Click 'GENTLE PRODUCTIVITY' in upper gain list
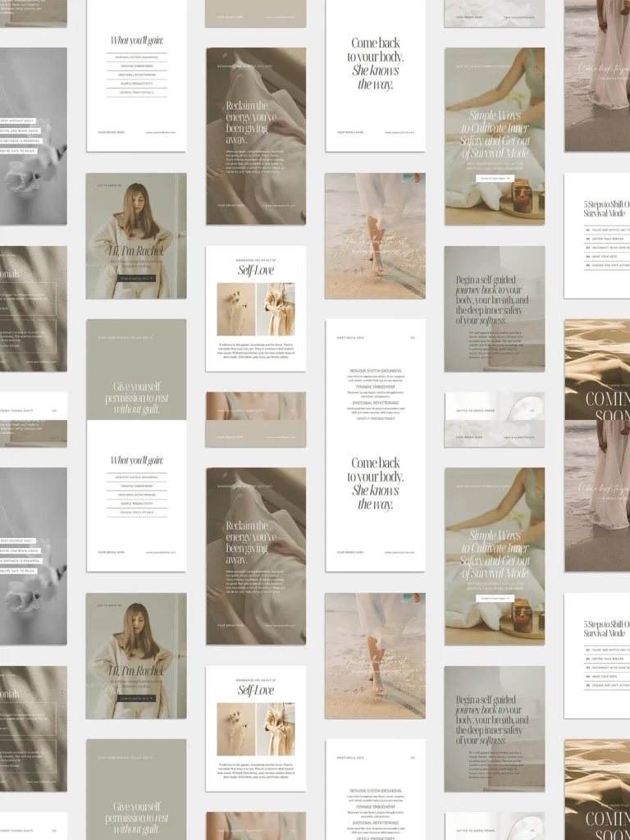The height and width of the screenshot is (840, 630). (137, 84)
